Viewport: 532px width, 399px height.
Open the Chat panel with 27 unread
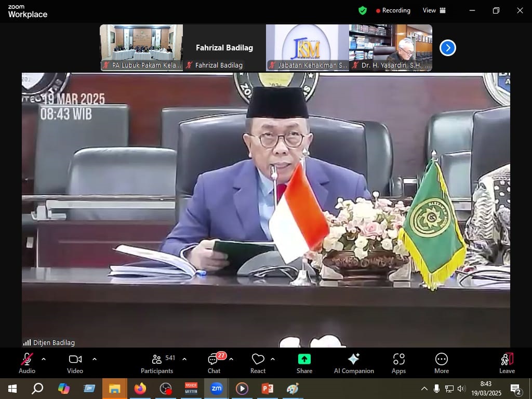coord(214,363)
